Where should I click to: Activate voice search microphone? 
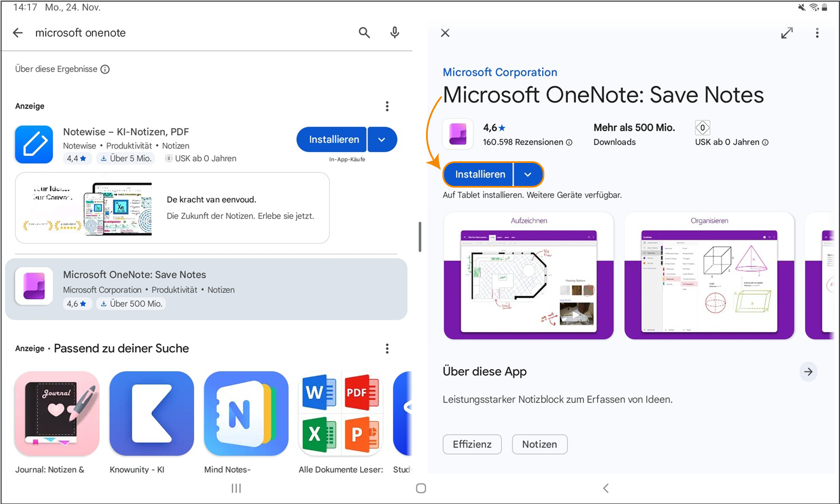[395, 33]
